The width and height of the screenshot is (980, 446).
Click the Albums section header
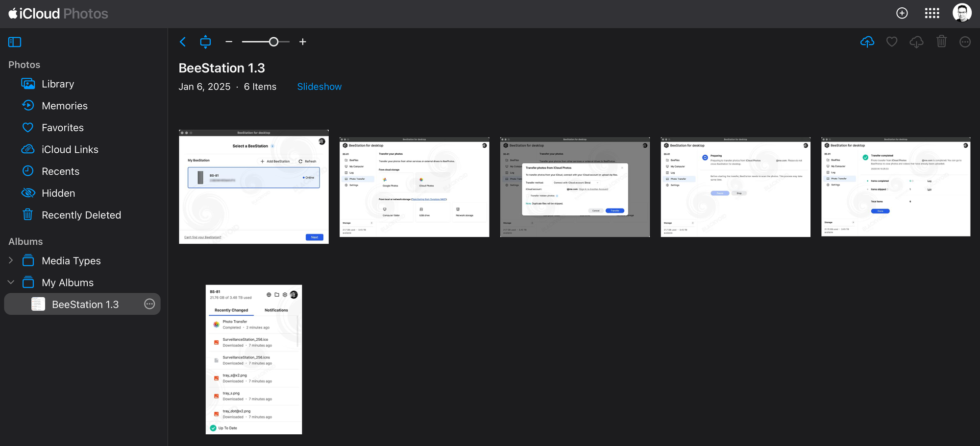25,241
